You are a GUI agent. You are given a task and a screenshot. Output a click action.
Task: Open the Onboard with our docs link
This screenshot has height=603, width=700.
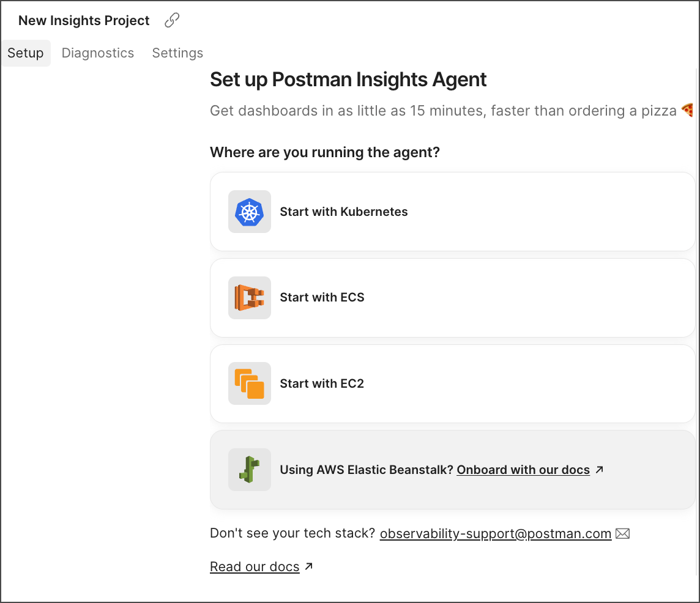click(523, 470)
